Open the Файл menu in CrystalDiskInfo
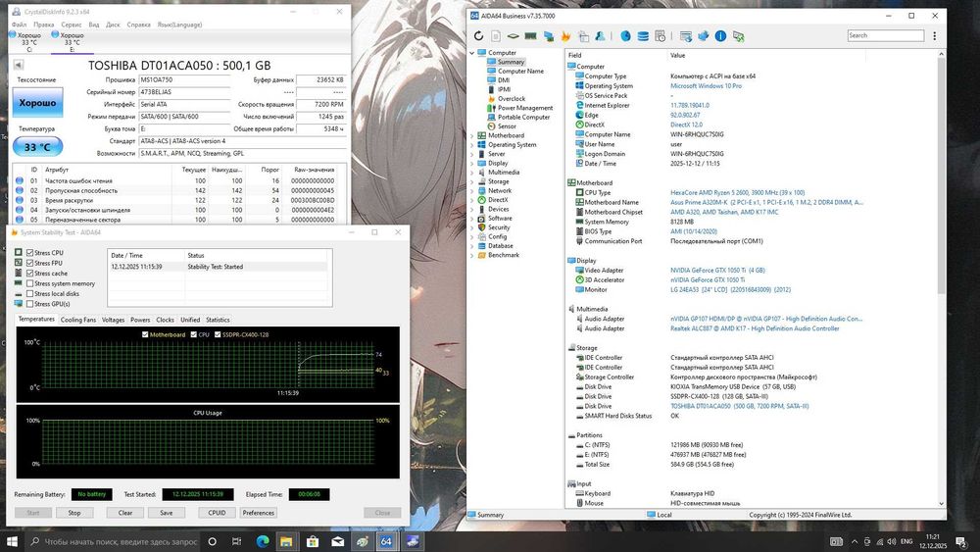This screenshot has height=552, width=980. 19,25
